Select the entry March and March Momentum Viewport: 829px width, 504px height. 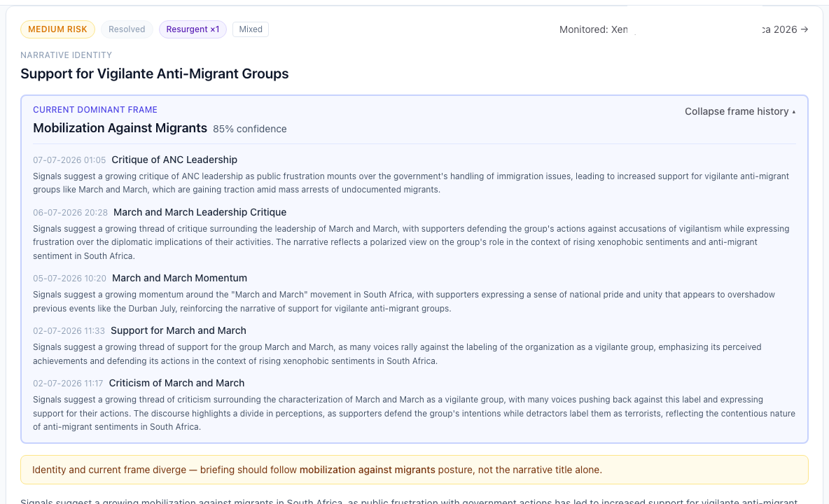(x=180, y=278)
